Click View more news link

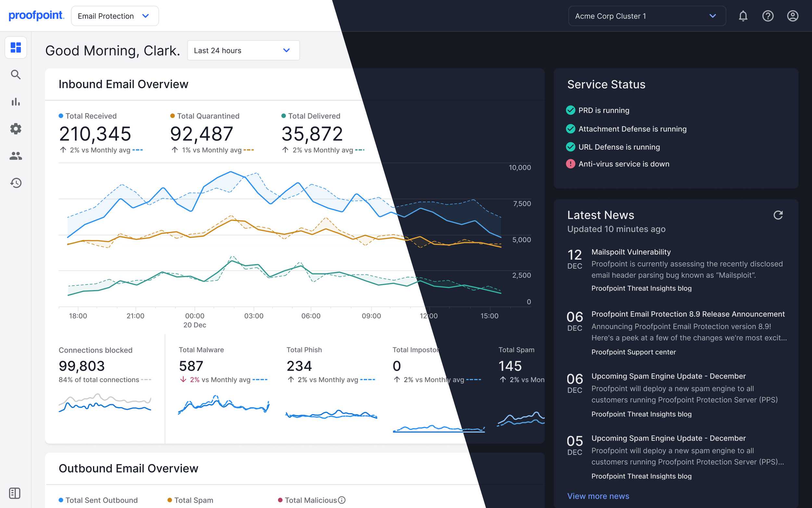598,496
